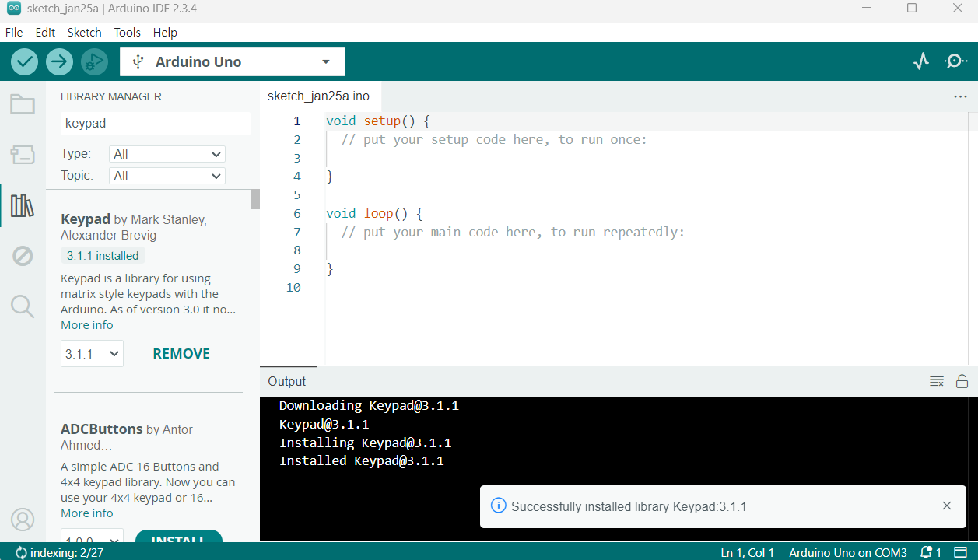Open the Edit menu
978x560 pixels.
click(45, 32)
